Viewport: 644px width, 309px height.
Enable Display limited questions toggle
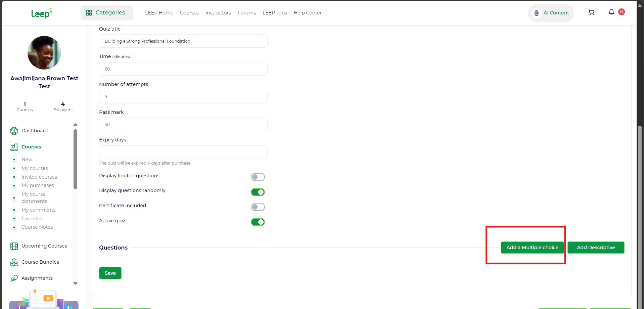258,177
